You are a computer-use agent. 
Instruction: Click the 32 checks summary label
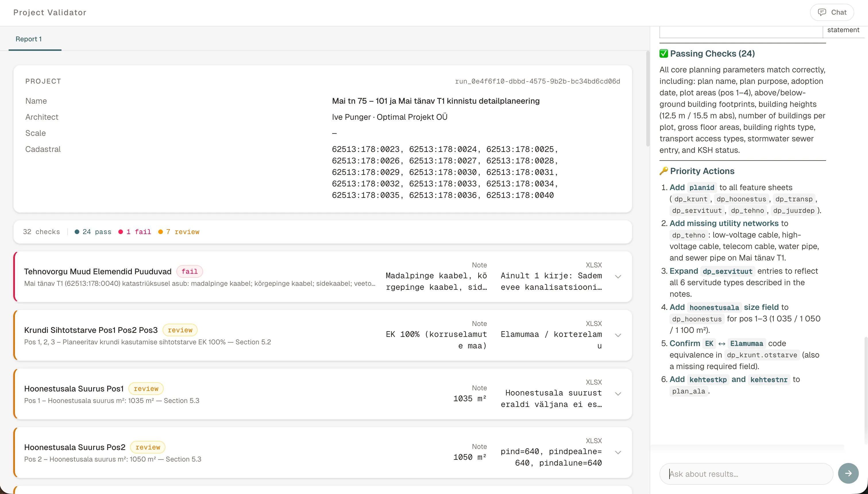[x=41, y=232]
